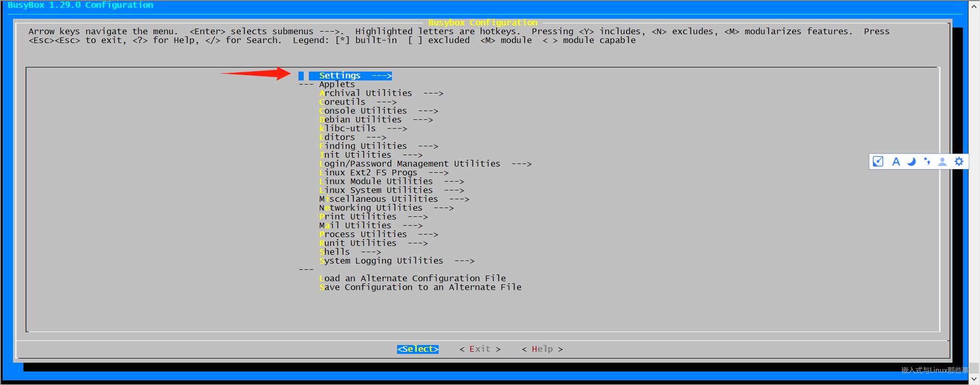Open Debian Utilities submenu
980x385 pixels.
pos(376,120)
